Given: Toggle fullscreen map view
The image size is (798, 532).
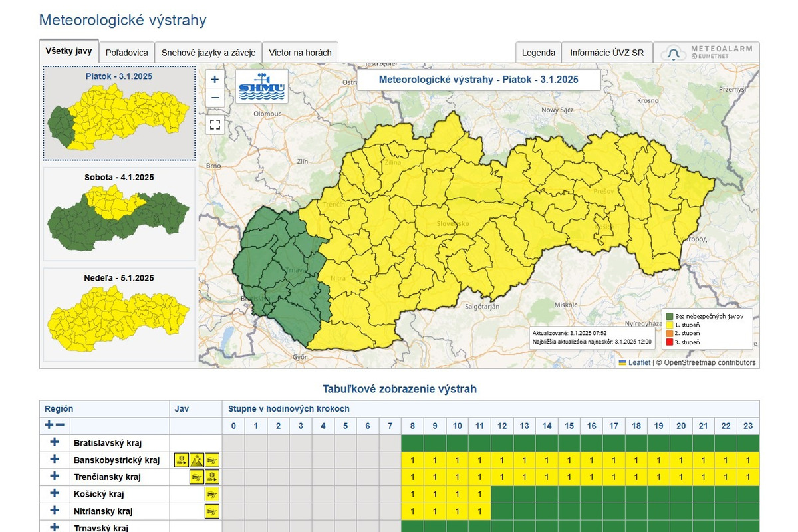Looking at the screenshot, I should [x=215, y=124].
